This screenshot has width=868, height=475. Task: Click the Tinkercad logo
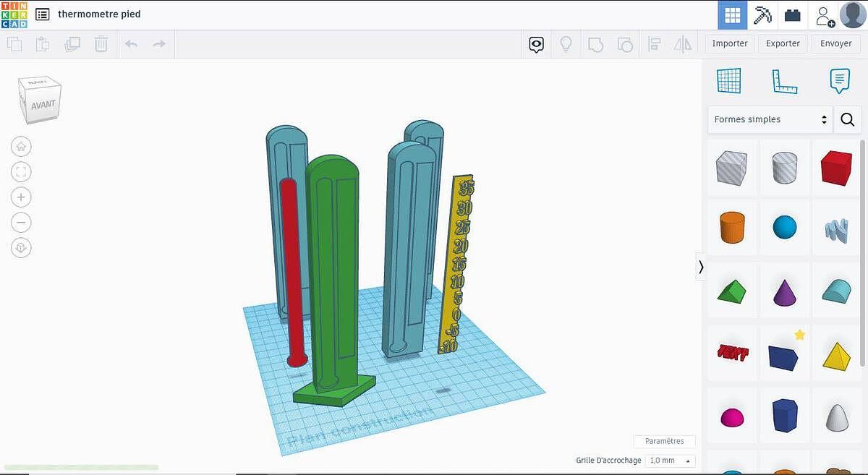pos(14,14)
